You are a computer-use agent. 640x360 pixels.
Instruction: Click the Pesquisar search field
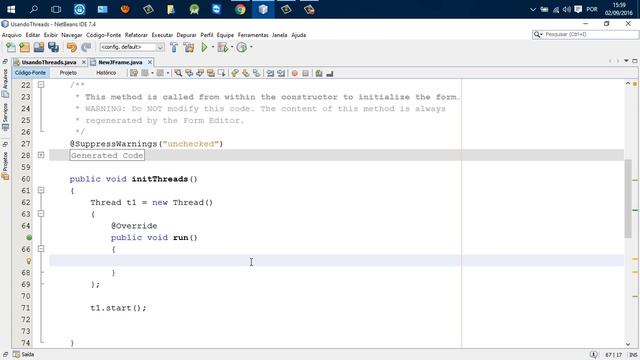[585, 35]
